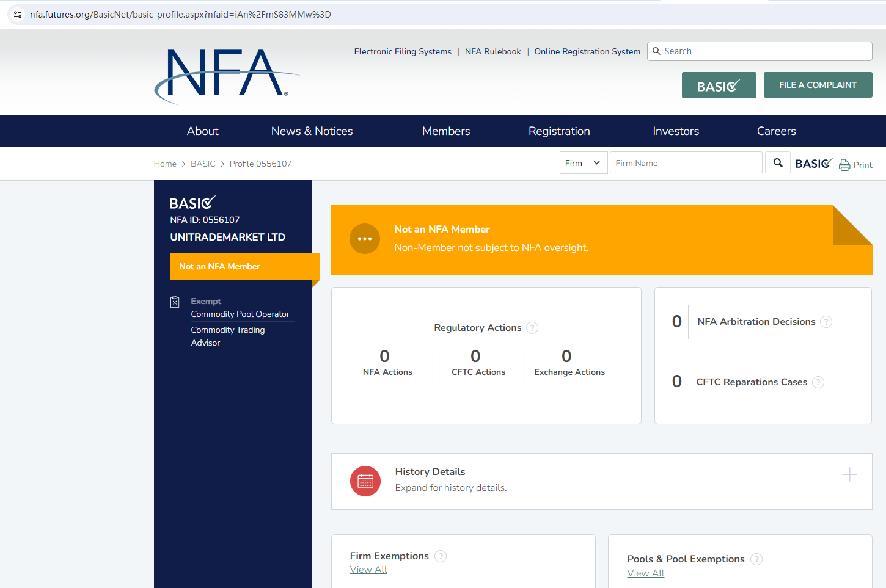Click help icon beside Firm Exemptions

(441, 556)
